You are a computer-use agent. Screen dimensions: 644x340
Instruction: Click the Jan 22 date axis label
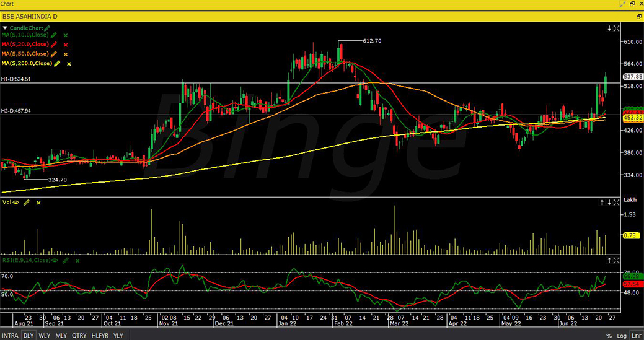tap(288, 324)
